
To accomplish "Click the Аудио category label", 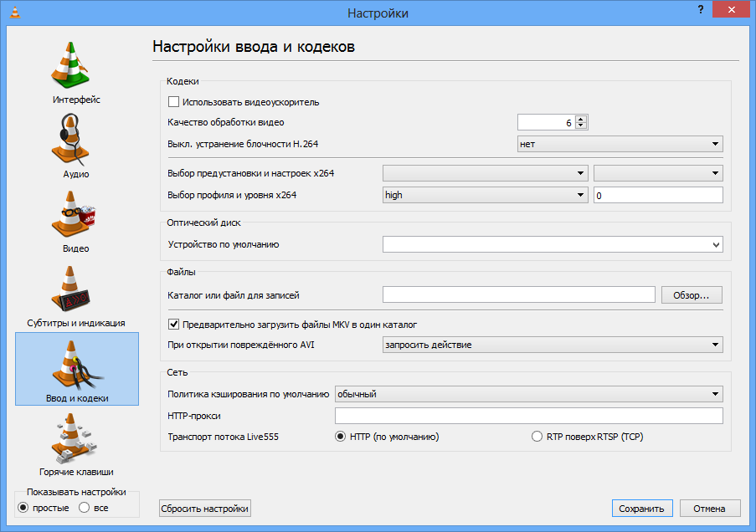I will (76, 174).
